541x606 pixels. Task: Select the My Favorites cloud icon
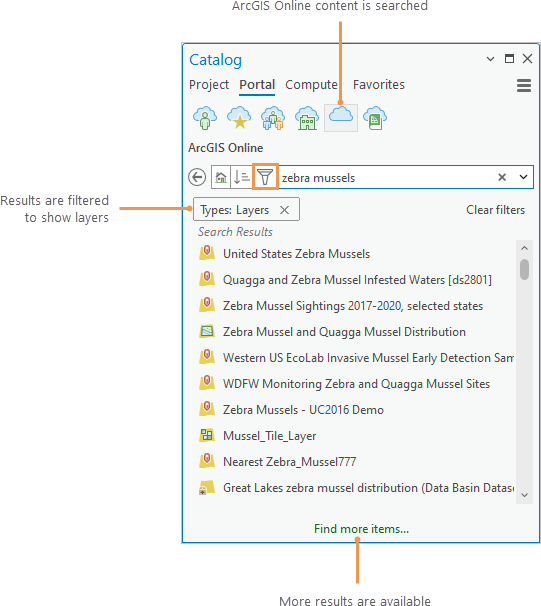click(239, 118)
